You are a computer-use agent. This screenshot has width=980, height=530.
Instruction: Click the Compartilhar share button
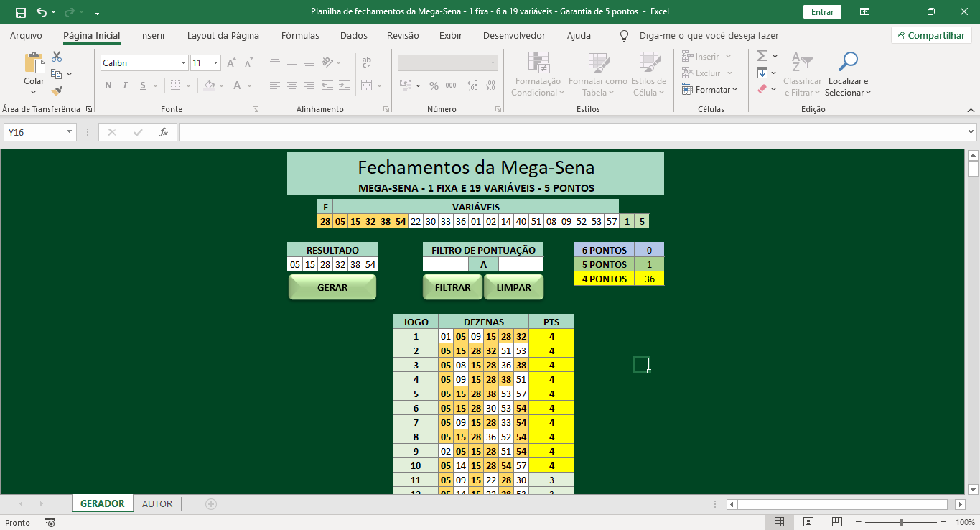[x=931, y=35]
